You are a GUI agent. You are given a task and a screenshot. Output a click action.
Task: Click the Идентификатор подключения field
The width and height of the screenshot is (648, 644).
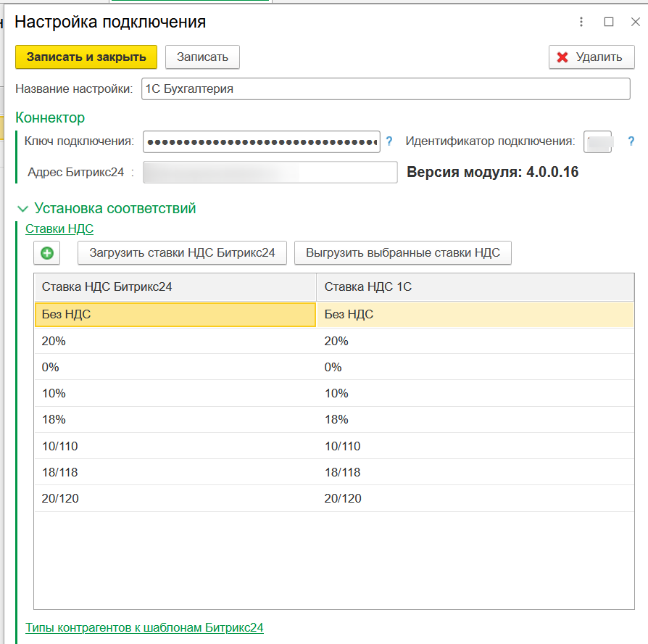tap(598, 142)
